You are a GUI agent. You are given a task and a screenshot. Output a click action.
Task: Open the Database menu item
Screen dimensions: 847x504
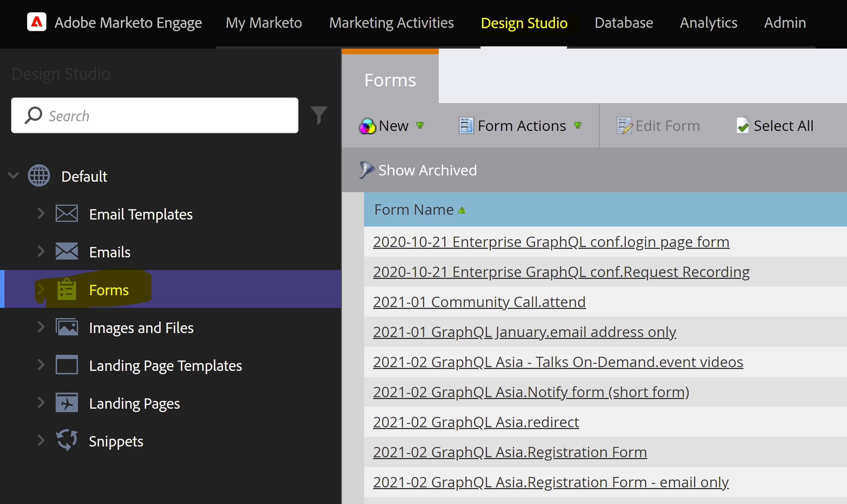624,23
